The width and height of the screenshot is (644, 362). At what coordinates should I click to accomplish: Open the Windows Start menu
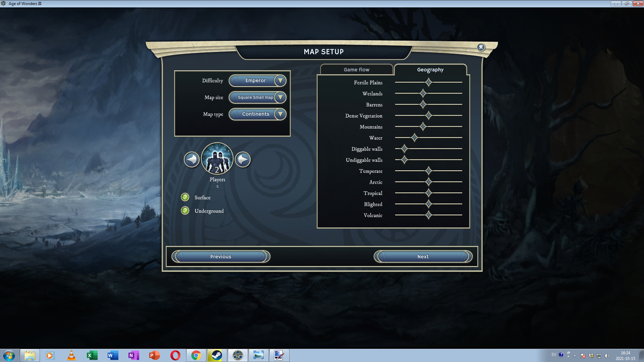coord(9,355)
